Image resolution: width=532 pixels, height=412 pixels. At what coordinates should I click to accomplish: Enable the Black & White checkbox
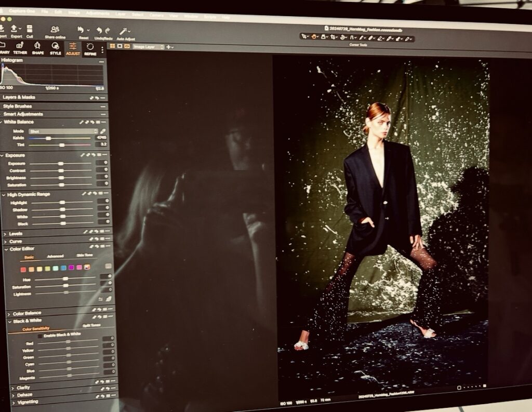[40, 336]
